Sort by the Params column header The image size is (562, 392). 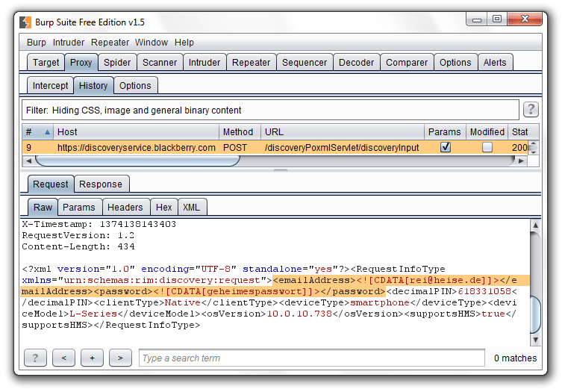point(445,132)
